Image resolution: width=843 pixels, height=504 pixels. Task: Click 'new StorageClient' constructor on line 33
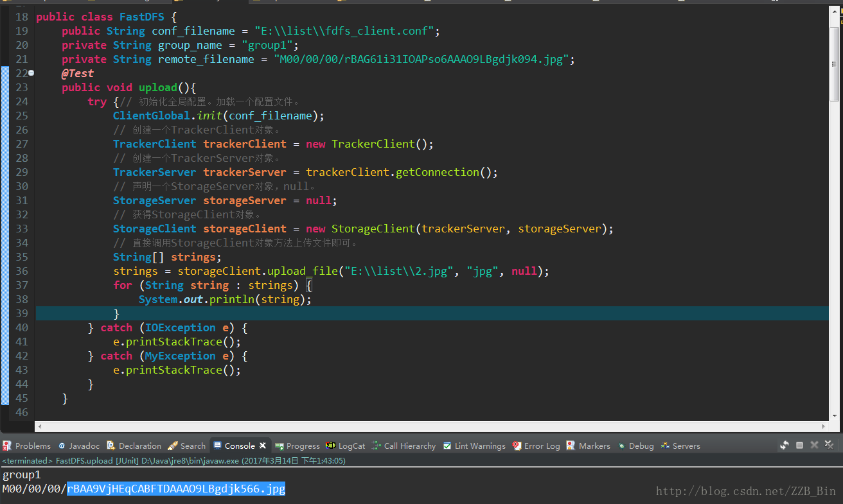point(360,229)
